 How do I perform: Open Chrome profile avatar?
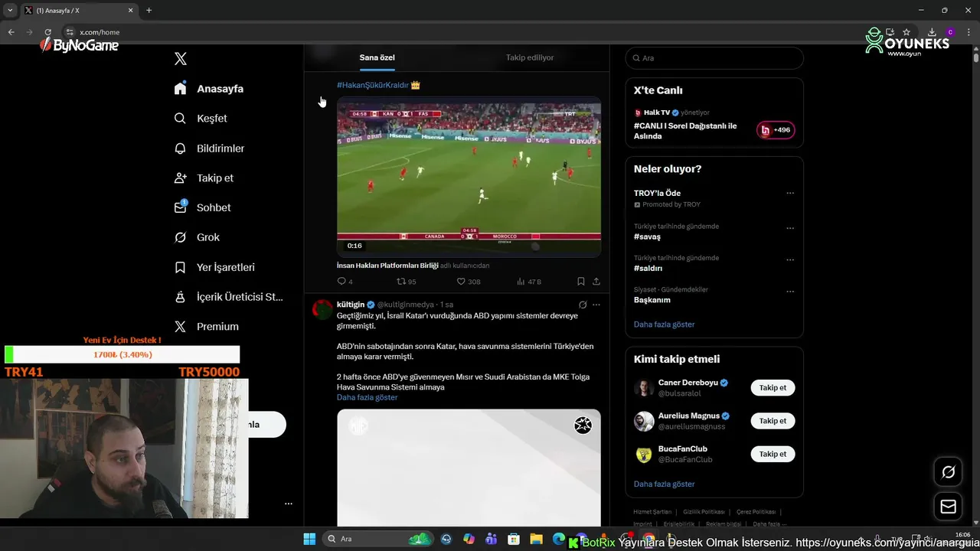tap(950, 32)
